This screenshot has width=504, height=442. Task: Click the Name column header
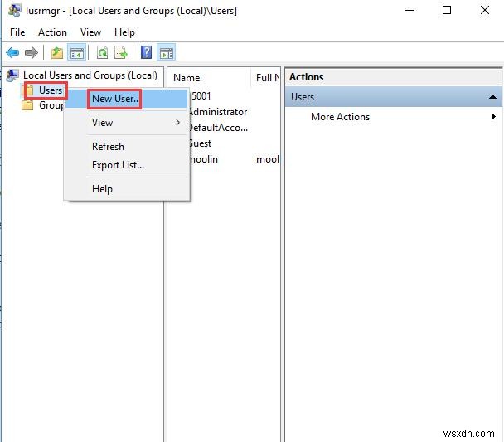pos(209,78)
